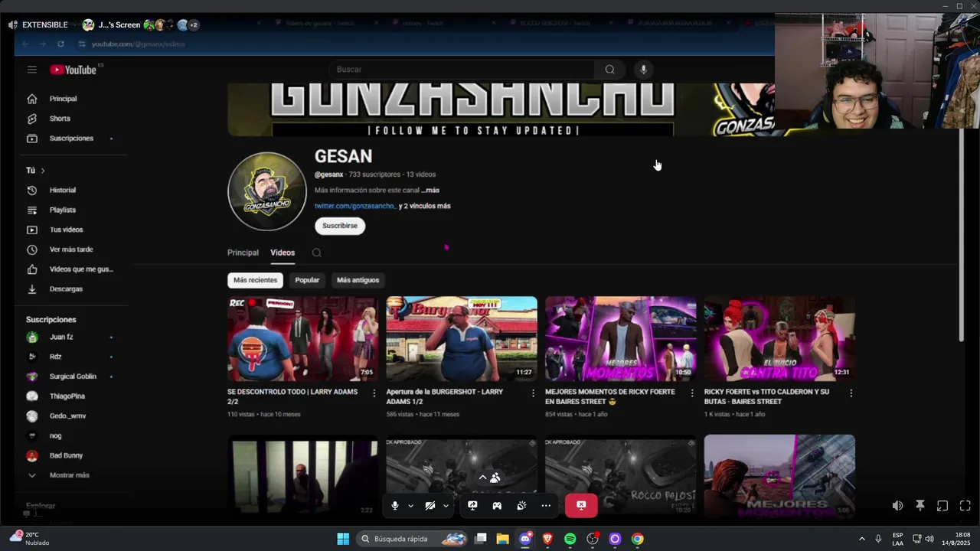Screen dimensions: 980x551
Task: Show call members with the chevron-people button
Action: click(x=489, y=478)
